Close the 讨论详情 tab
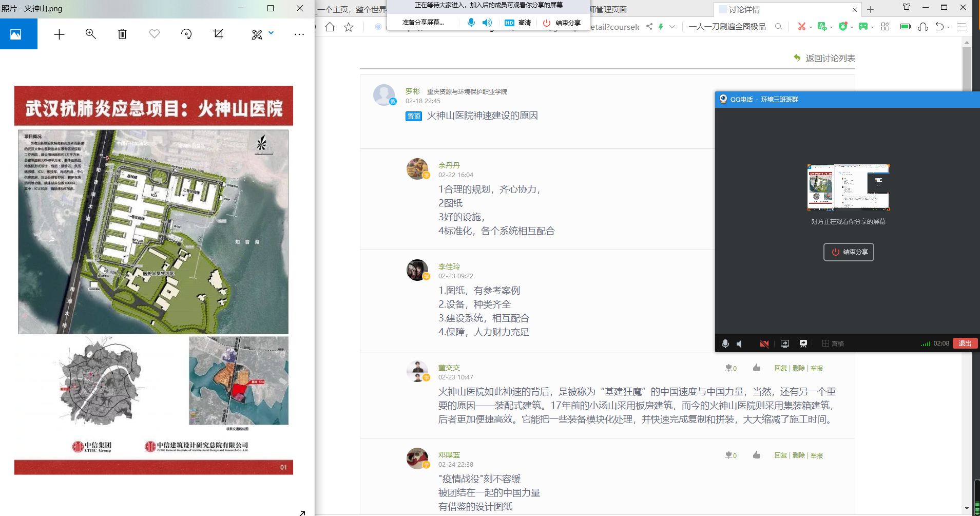Viewport: 980px width, 516px height. coord(854,9)
